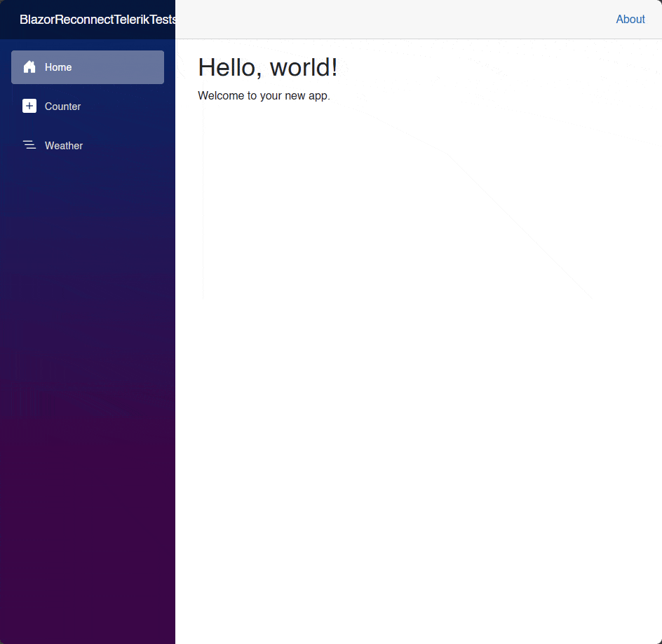This screenshot has height=644, width=662.
Task: Click the BlazorReconnectTelerikTests app title
Action: pyautogui.click(x=96, y=19)
